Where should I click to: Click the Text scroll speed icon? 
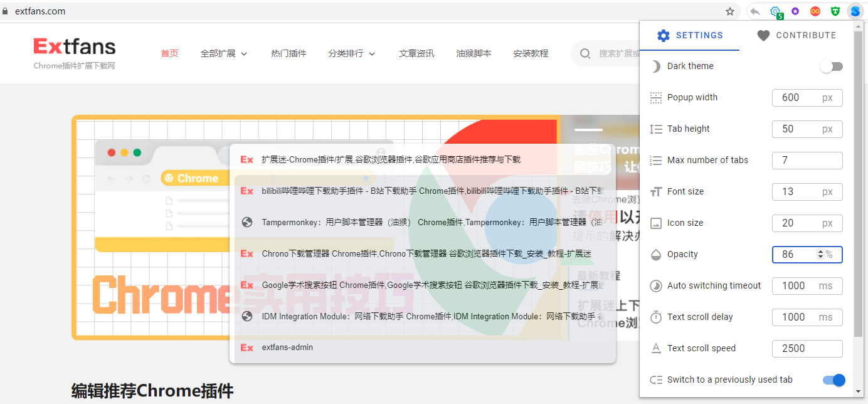point(656,349)
